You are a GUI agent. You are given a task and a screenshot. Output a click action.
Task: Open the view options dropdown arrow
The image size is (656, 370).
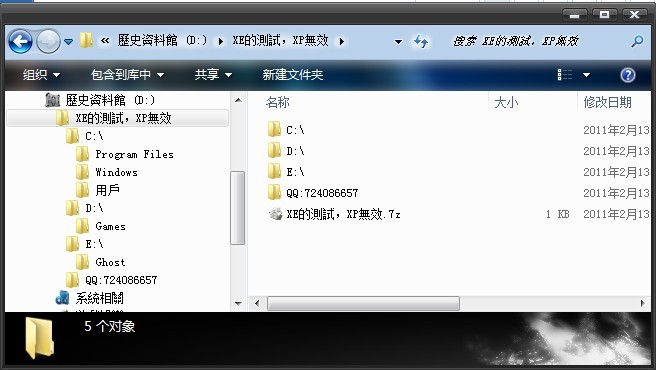[x=586, y=75]
